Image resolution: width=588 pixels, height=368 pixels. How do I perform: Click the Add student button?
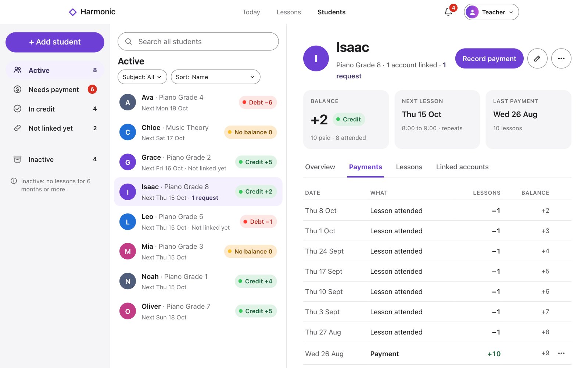pyautogui.click(x=55, y=42)
